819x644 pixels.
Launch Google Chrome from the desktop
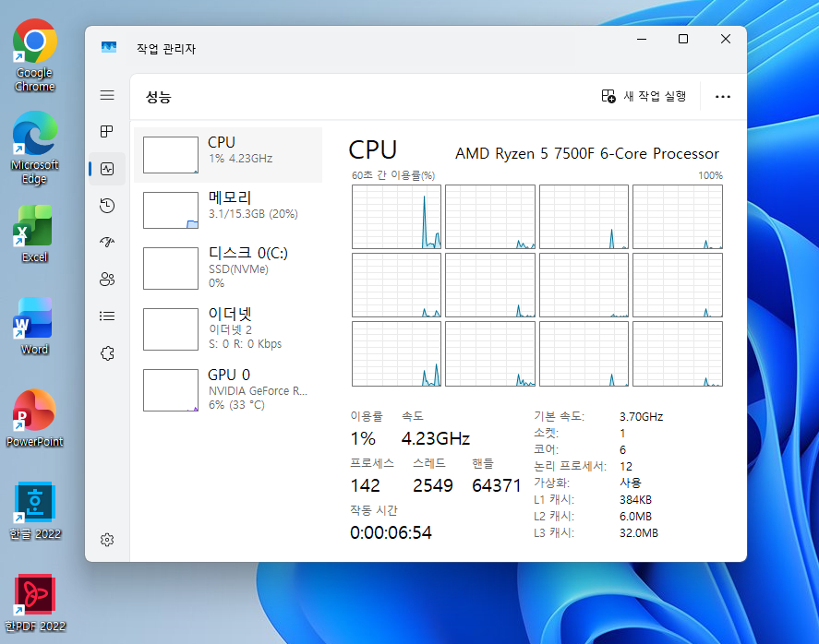coord(34,42)
